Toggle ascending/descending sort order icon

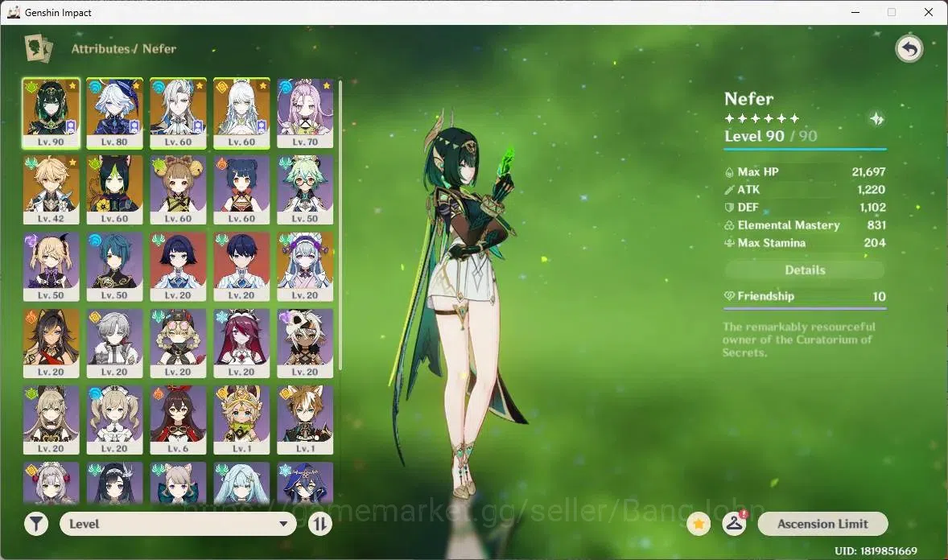[320, 524]
